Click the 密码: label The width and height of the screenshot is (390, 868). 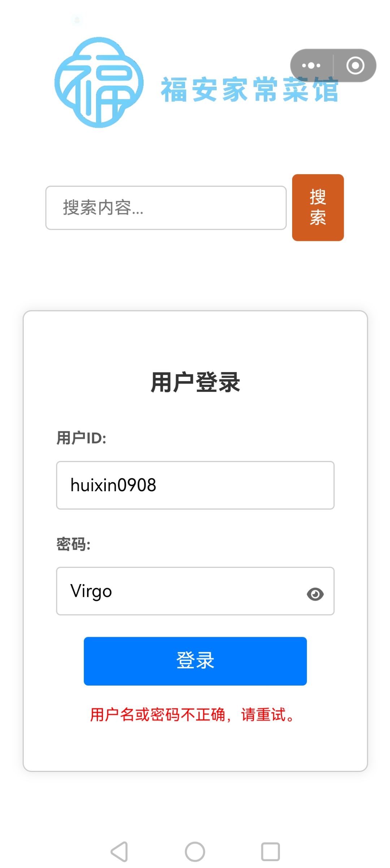[x=73, y=544]
